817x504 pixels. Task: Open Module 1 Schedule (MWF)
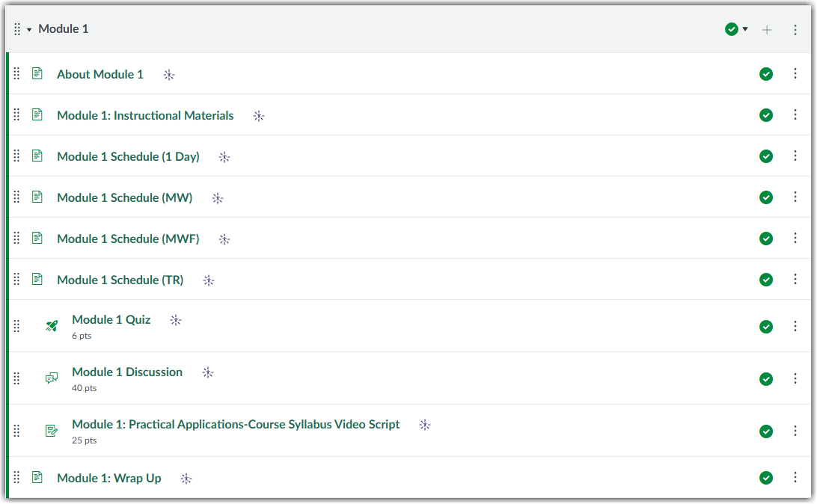(128, 238)
